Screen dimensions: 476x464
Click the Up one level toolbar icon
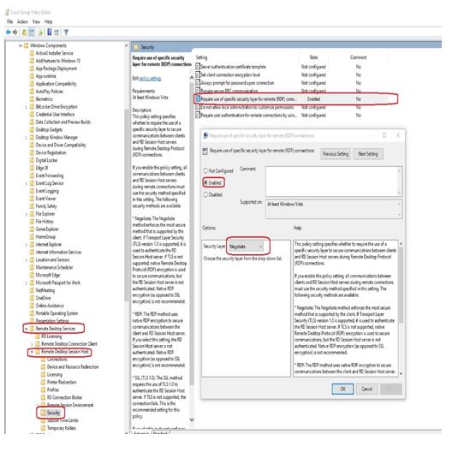[24, 33]
